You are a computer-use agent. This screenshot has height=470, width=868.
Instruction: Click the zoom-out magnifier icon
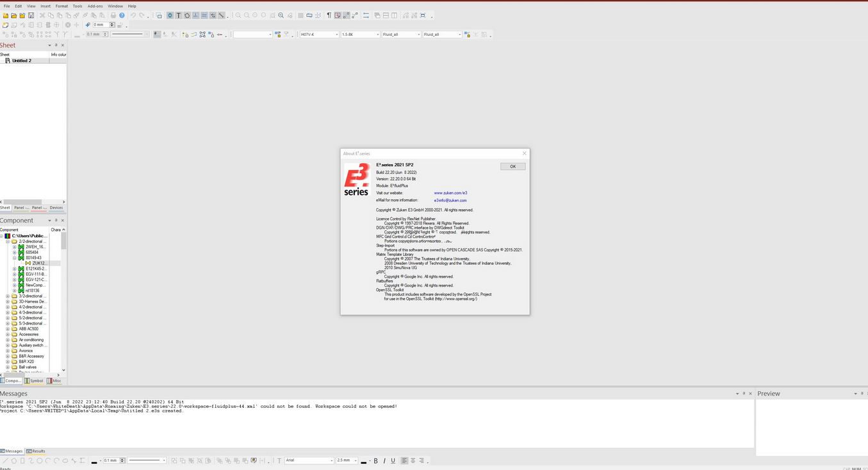pos(246,15)
